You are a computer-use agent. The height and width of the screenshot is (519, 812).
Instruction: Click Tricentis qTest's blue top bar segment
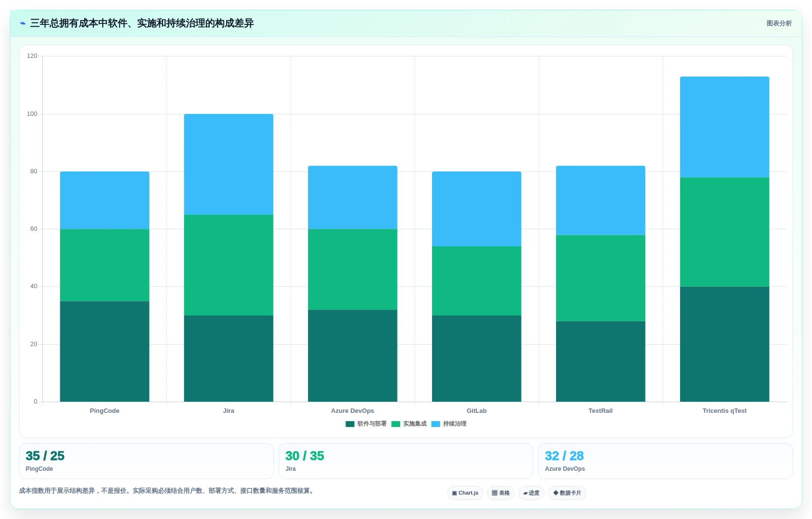[725, 127]
